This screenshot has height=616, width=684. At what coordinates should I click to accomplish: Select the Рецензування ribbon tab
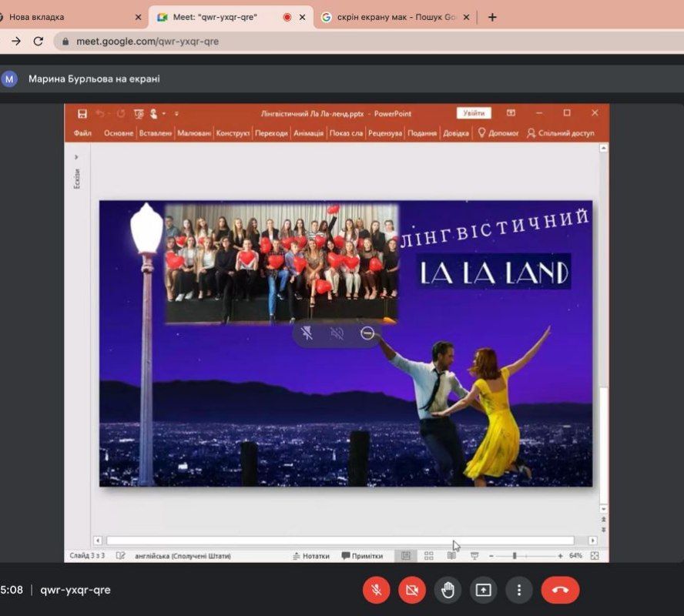pos(385,133)
